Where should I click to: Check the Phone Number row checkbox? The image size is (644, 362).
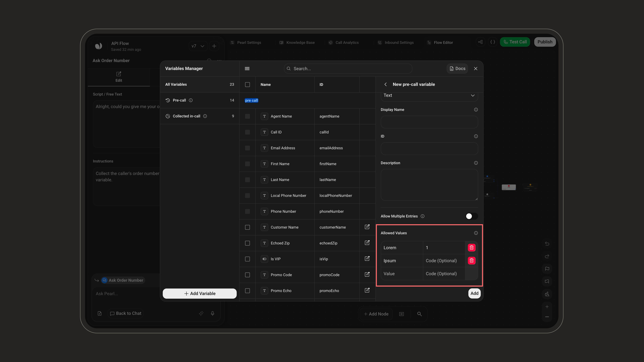(247, 211)
